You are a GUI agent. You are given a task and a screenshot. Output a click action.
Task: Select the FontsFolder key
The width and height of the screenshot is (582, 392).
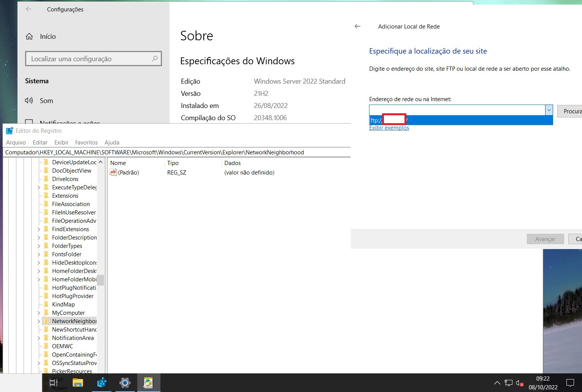[67, 254]
